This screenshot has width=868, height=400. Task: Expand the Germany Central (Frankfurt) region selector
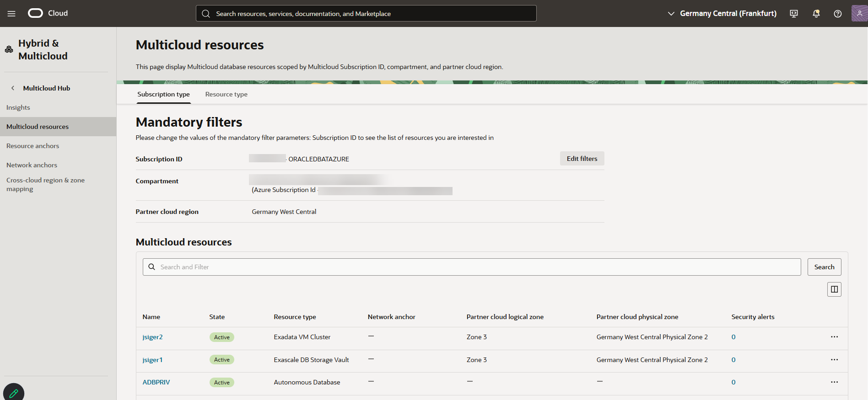pyautogui.click(x=722, y=14)
